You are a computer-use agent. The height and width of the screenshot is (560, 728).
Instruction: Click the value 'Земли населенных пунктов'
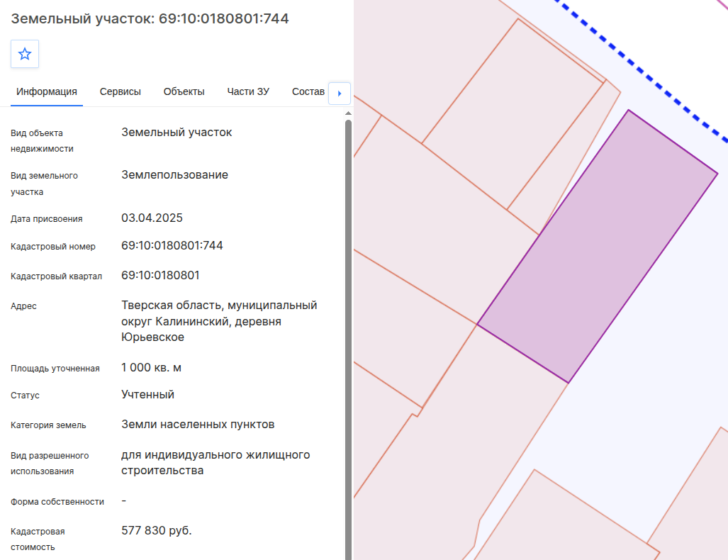[198, 425]
